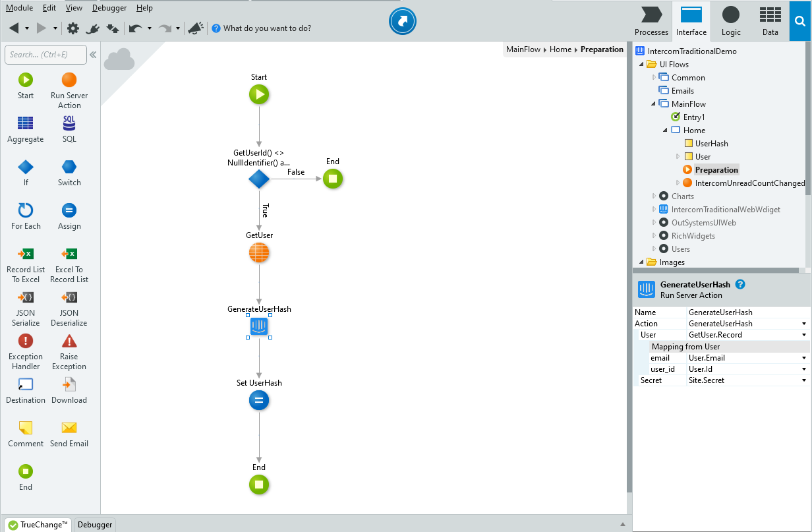812x532 pixels.
Task: Switch to the Processes tab
Action: [652, 21]
